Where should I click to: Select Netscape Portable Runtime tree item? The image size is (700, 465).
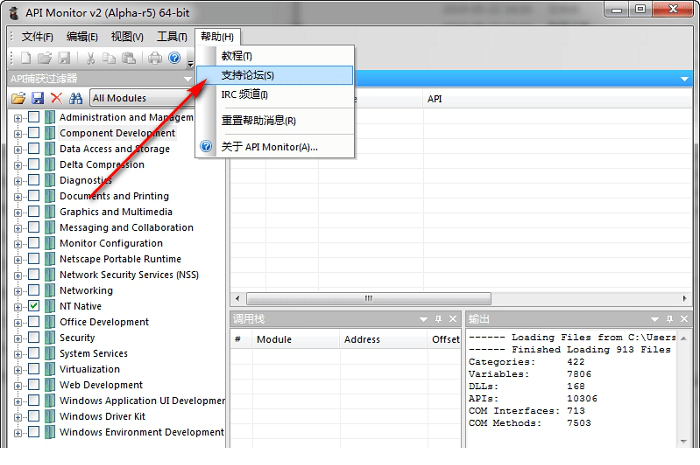[x=120, y=259]
